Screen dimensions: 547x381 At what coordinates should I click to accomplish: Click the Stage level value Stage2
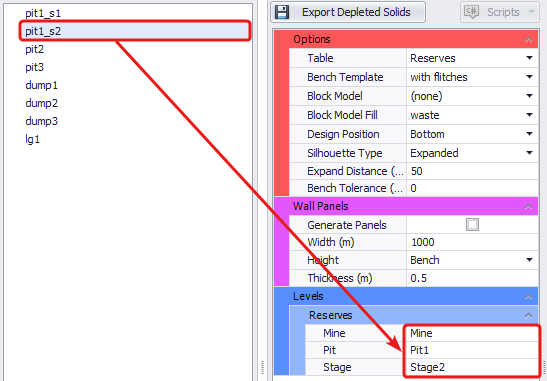471,367
